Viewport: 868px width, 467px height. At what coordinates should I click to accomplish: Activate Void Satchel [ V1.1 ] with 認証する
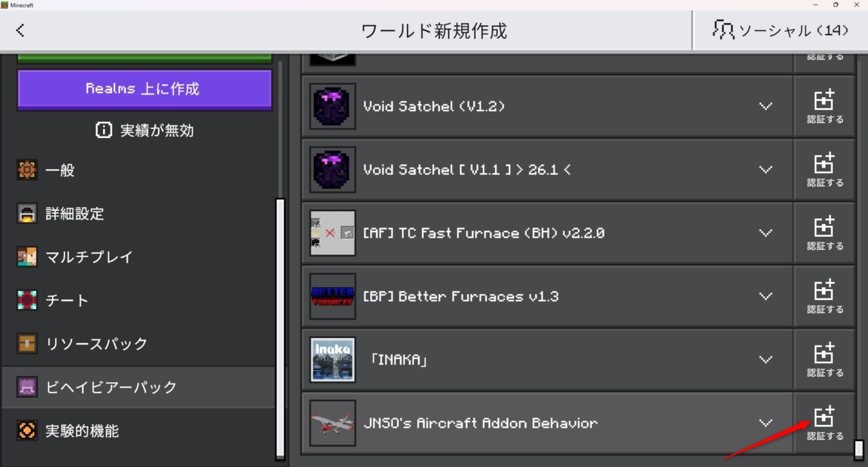click(825, 170)
